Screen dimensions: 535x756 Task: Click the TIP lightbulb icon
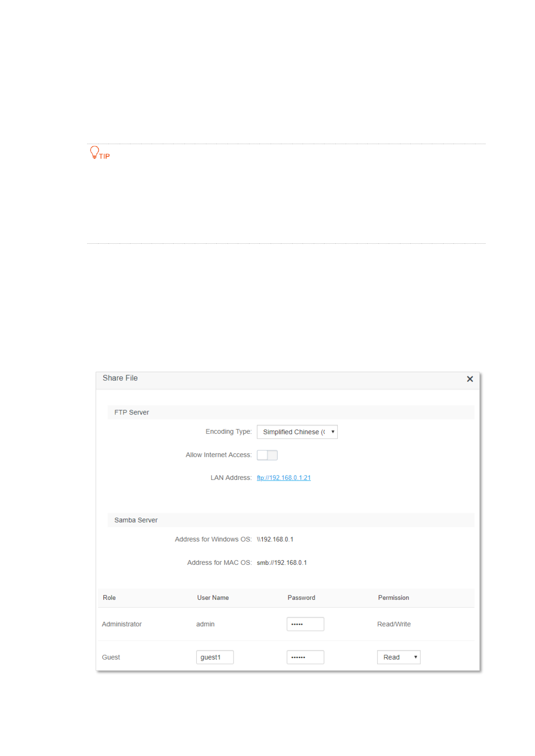[94, 152]
